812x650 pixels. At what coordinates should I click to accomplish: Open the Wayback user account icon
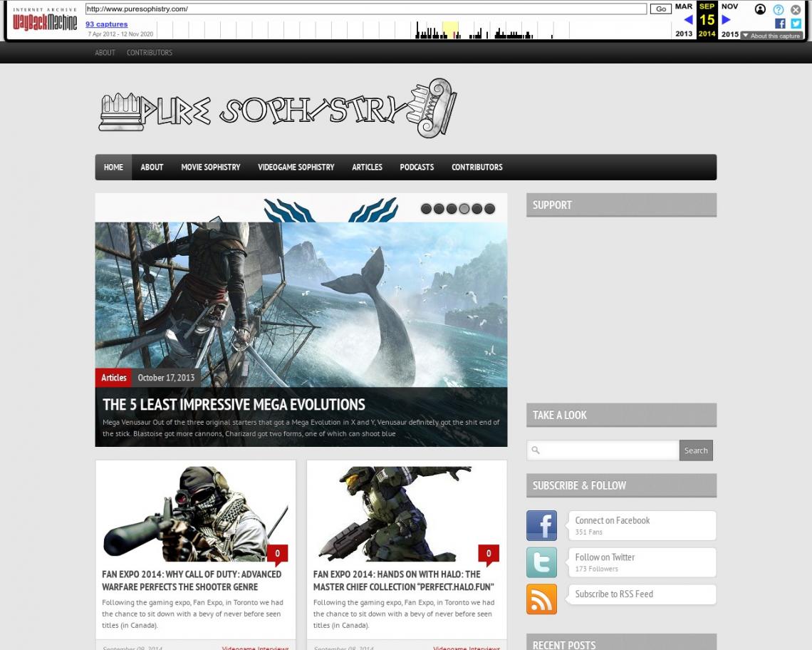coord(760,9)
